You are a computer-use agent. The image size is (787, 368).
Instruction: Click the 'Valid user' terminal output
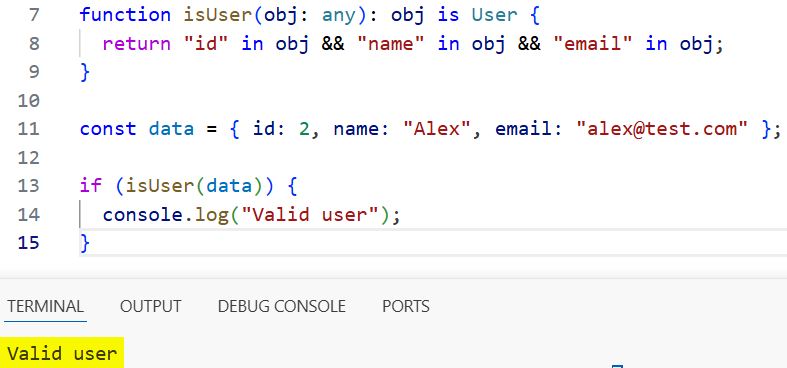pyautogui.click(x=62, y=353)
